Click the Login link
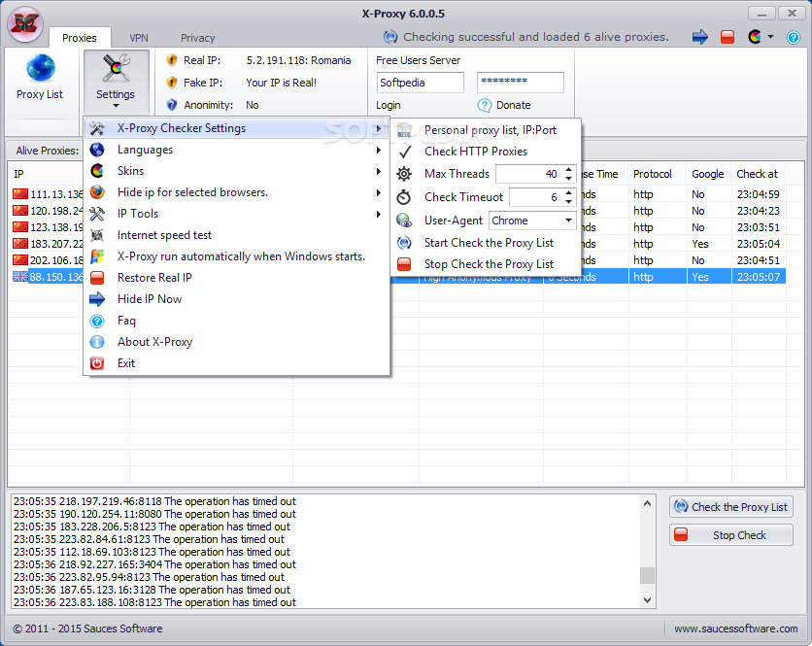The width and height of the screenshot is (812, 646). coord(389,105)
